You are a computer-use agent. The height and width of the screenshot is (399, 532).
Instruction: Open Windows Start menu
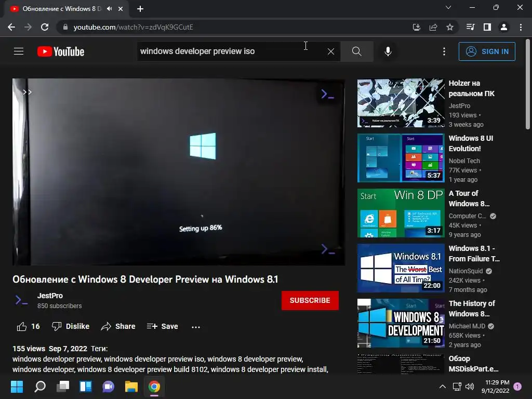[17, 387]
